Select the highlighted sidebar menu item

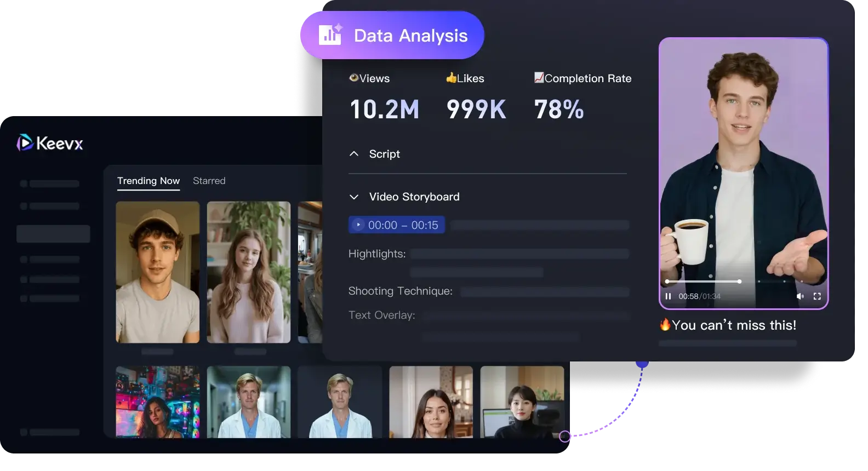pyautogui.click(x=53, y=234)
